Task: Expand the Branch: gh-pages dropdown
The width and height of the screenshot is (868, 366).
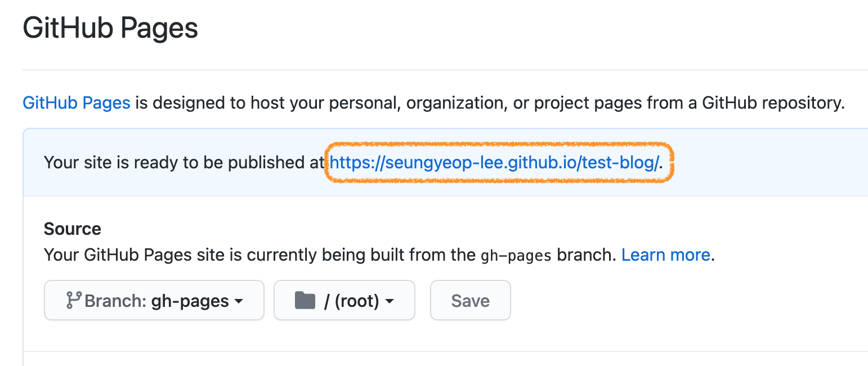Action: (154, 301)
